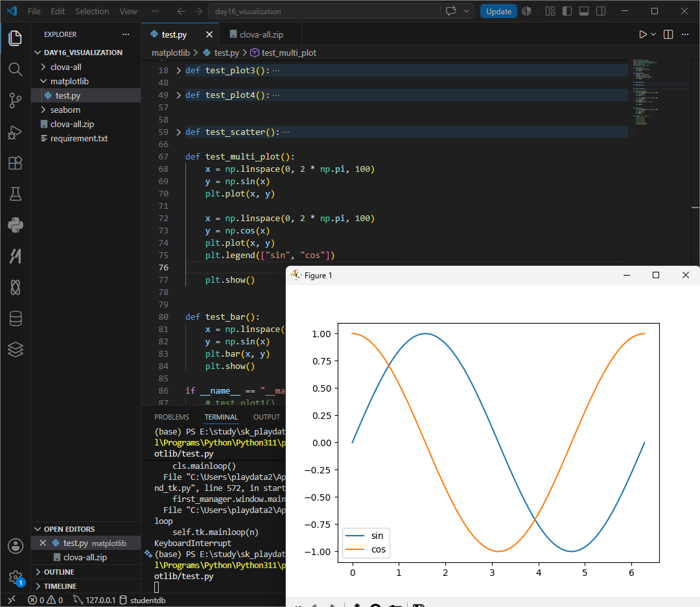700x607 pixels.
Task: Toggle the bottom Panel visibility
Action: 584,11
